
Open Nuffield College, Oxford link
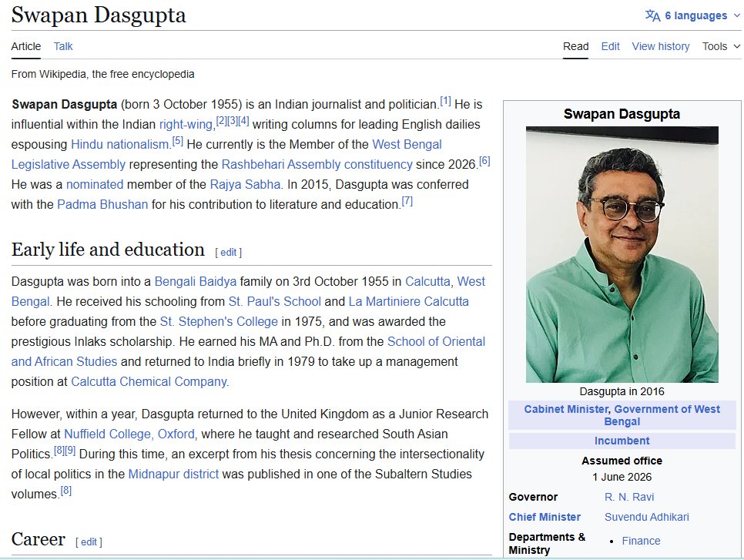tap(129, 434)
